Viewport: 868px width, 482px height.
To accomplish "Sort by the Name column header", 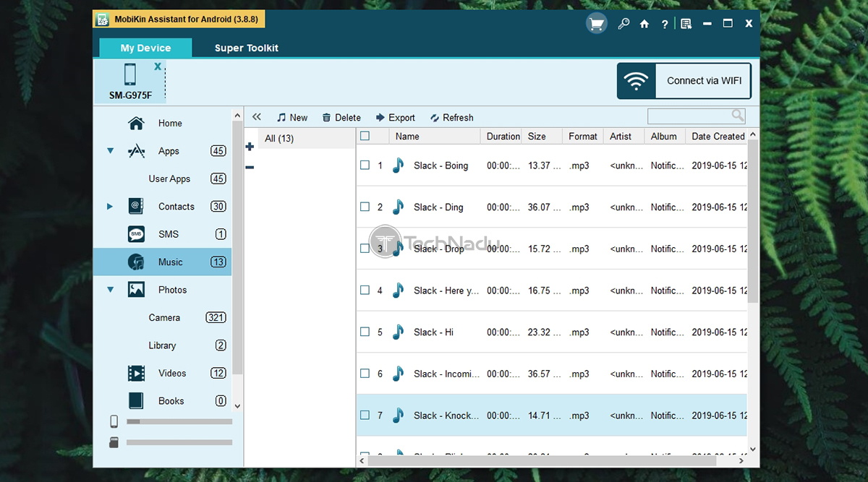I will coord(435,136).
